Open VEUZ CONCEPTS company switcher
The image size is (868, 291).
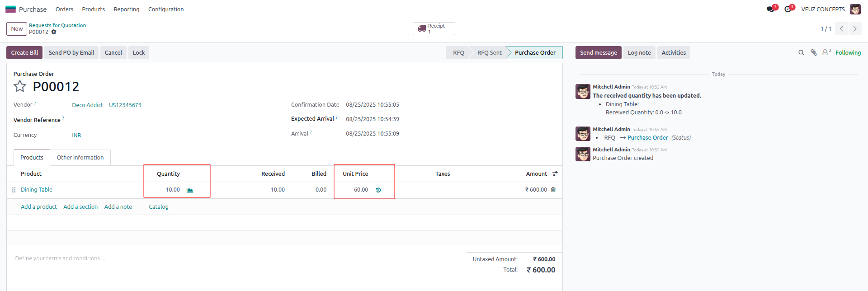(x=823, y=9)
